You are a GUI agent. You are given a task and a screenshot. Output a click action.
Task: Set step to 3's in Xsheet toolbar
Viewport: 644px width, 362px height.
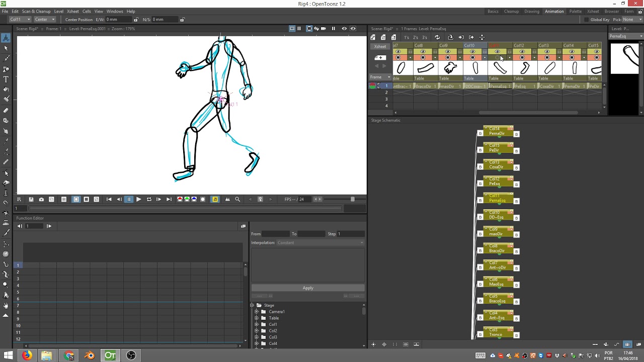pos(425,37)
